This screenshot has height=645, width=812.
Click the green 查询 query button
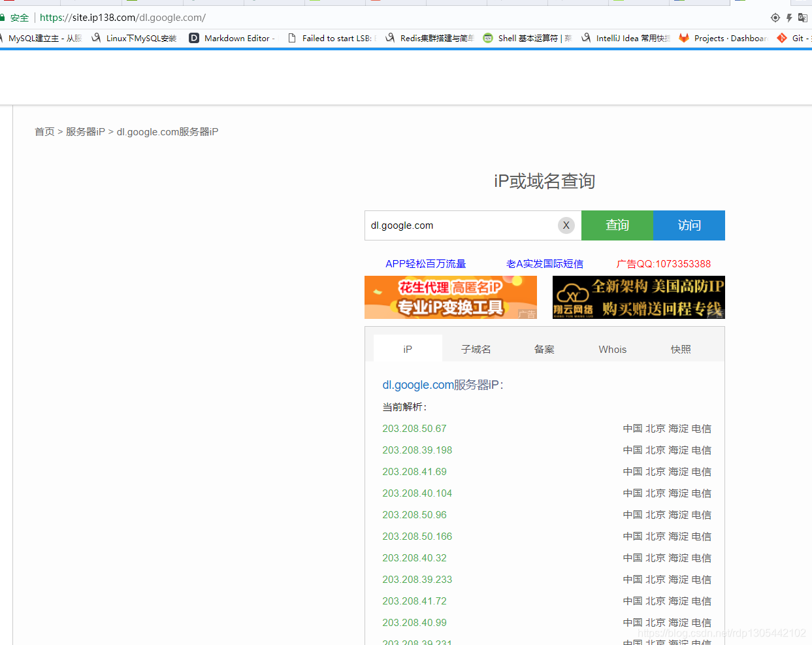coord(617,225)
